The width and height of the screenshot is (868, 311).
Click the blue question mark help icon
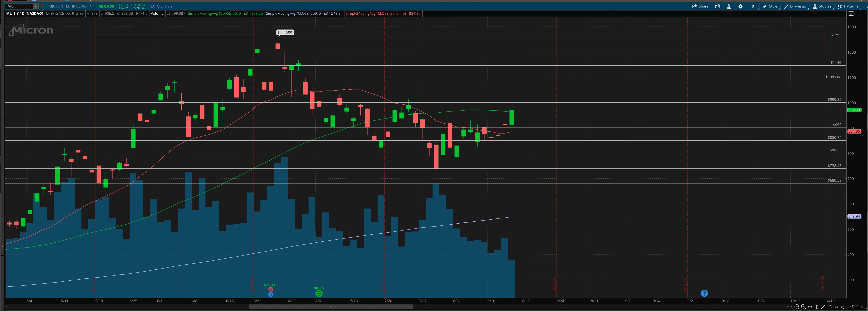704,293
